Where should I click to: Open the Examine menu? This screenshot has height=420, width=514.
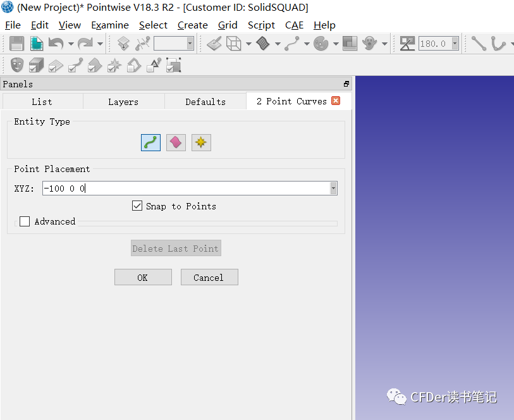pyautogui.click(x=110, y=25)
